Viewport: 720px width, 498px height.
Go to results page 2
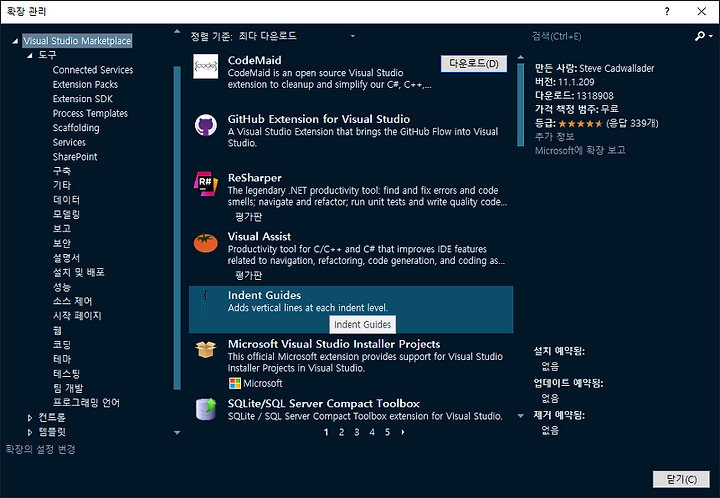point(341,432)
